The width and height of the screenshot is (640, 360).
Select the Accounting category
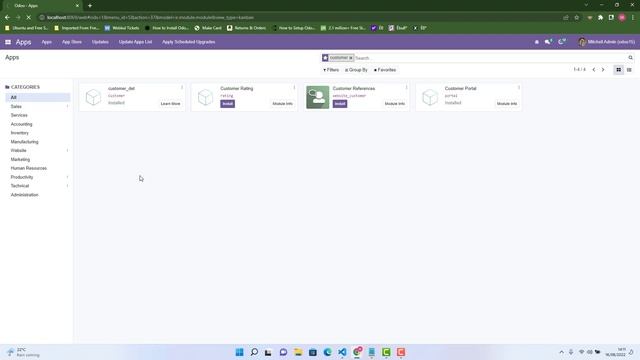click(x=21, y=124)
